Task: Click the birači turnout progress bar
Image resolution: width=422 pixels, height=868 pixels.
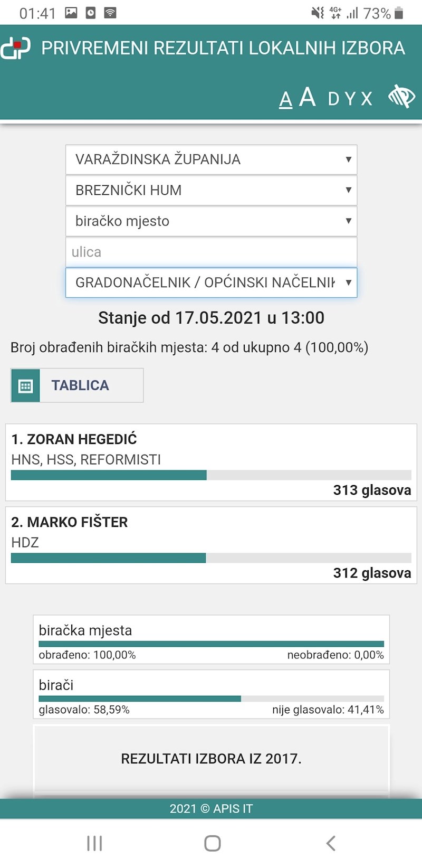Action: (211, 699)
